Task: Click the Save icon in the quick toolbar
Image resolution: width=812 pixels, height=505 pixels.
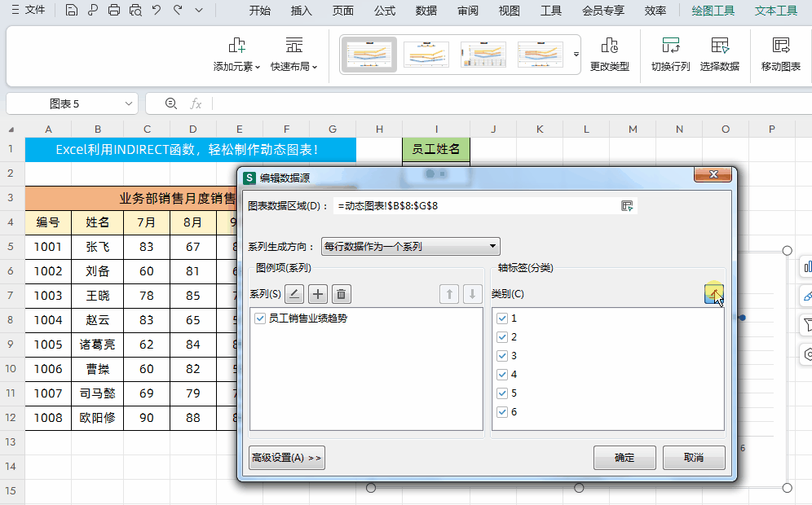Action: 72,10
